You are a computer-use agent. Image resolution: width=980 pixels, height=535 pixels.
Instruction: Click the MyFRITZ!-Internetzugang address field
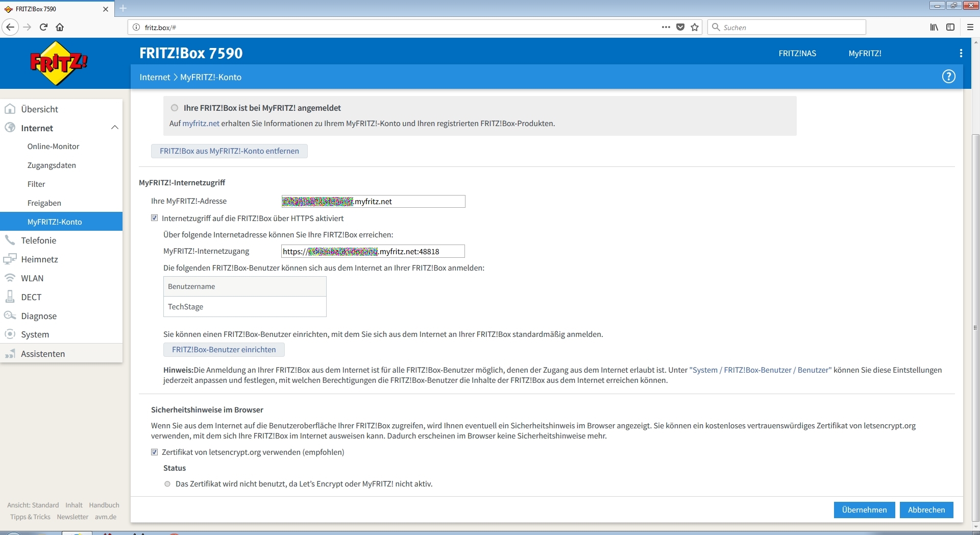click(x=373, y=251)
